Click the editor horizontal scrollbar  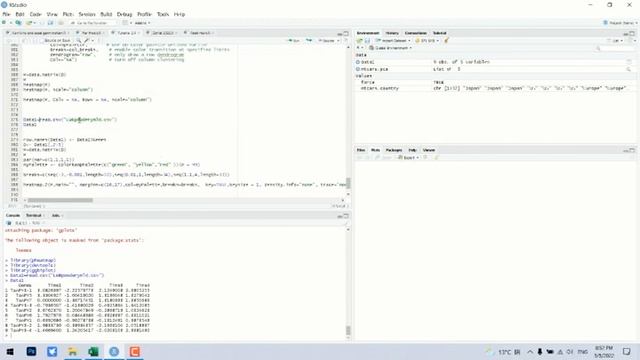60,200
